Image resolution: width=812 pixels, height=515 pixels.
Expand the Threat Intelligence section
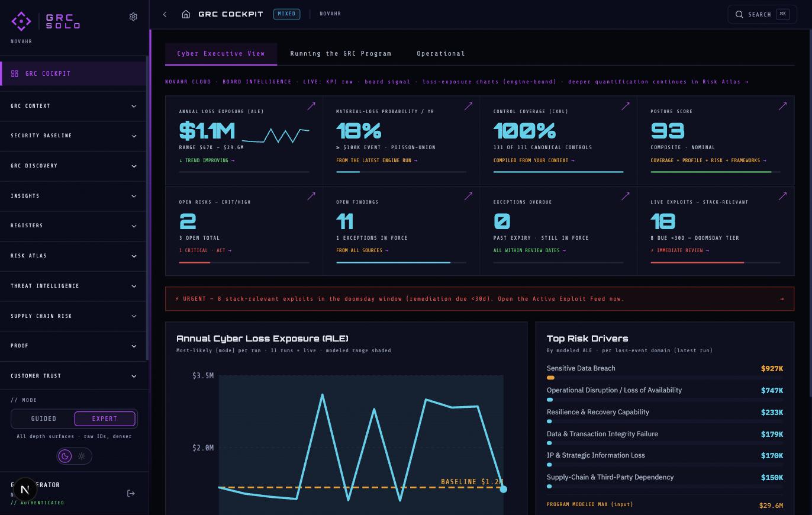73,286
